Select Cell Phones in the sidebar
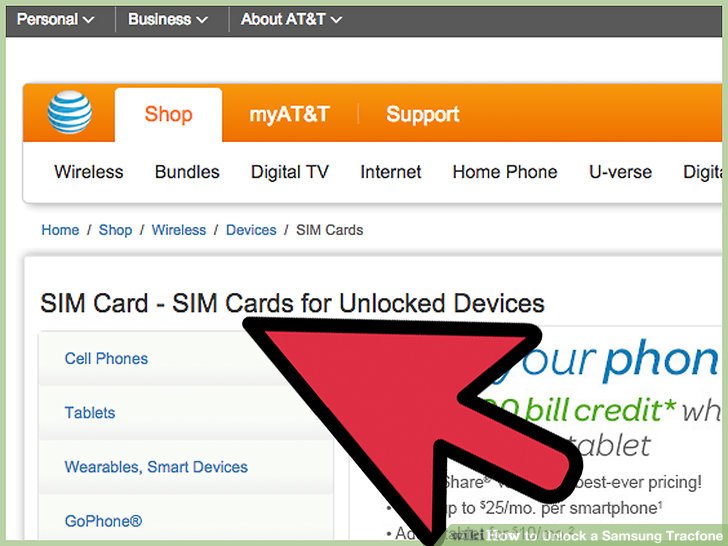 coord(106,358)
